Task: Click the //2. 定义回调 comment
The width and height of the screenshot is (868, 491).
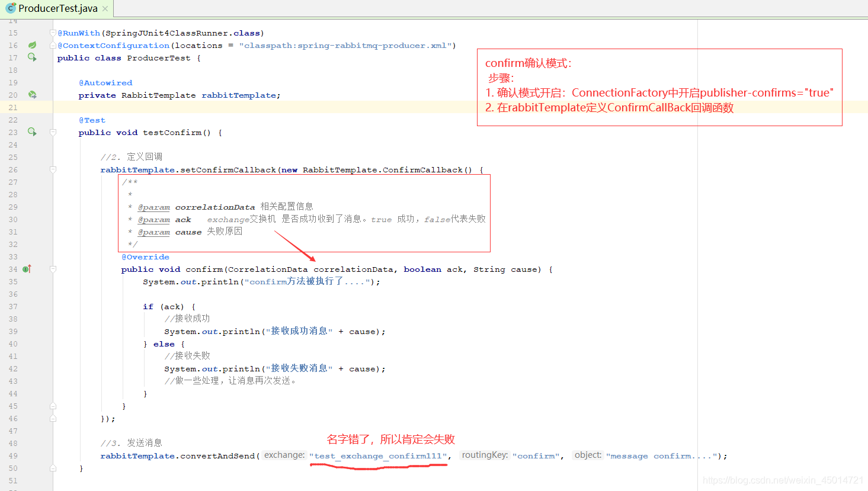Action: coord(131,157)
